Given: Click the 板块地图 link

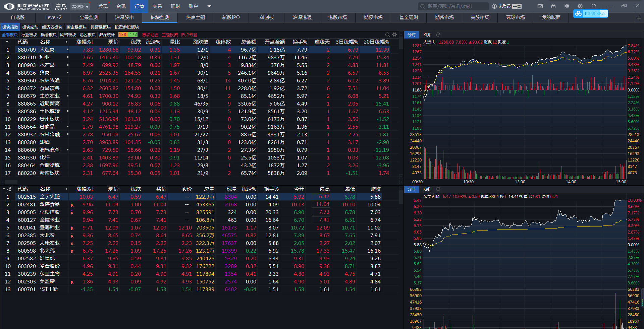Looking at the screenshot, I should pyautogui.click(x=150, y=35).
